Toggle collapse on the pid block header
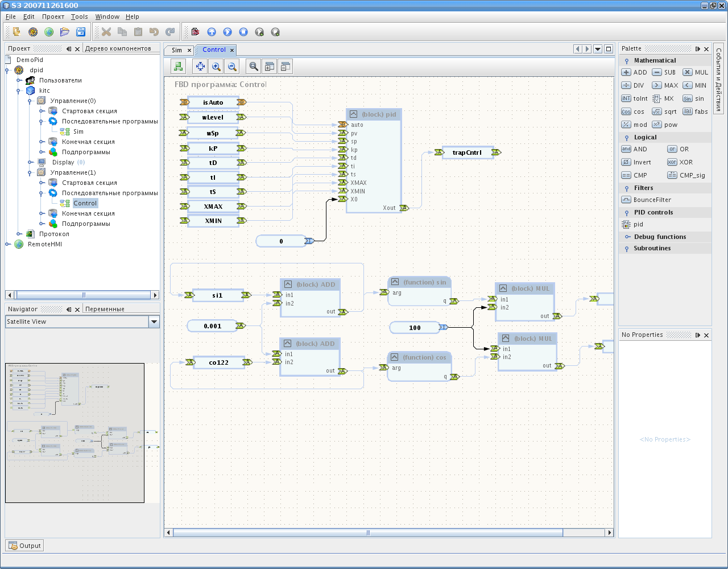The image size is (728, 569). pyautogui.click(x=353, y=114)
